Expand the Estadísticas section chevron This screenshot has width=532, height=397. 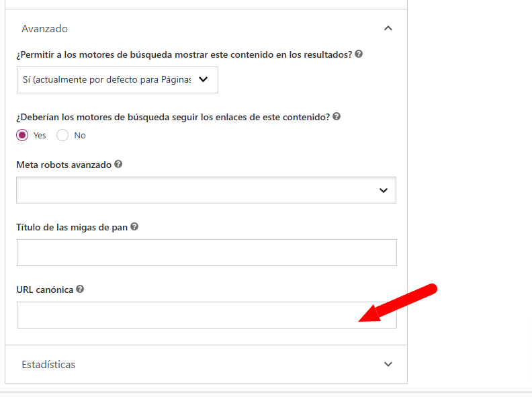[x=388, y=364]
